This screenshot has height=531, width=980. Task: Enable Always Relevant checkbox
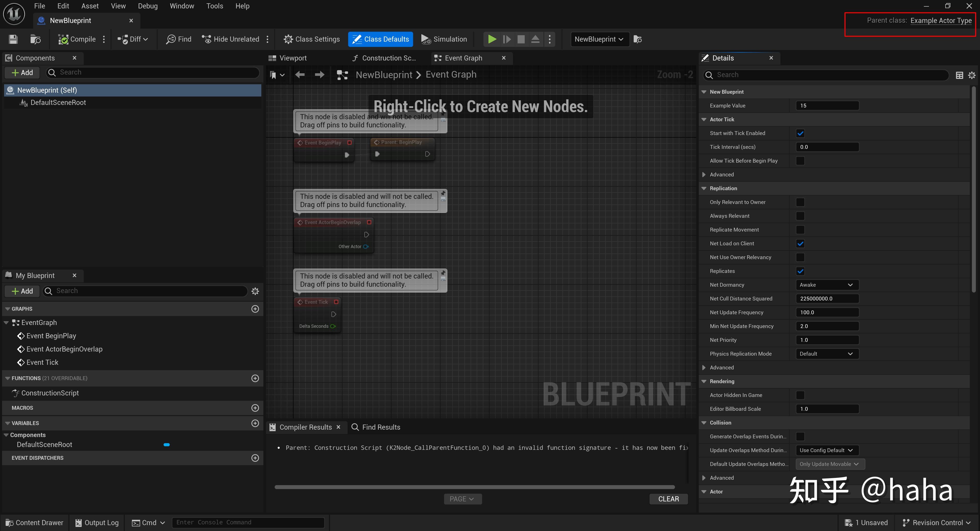pos(800,216)
